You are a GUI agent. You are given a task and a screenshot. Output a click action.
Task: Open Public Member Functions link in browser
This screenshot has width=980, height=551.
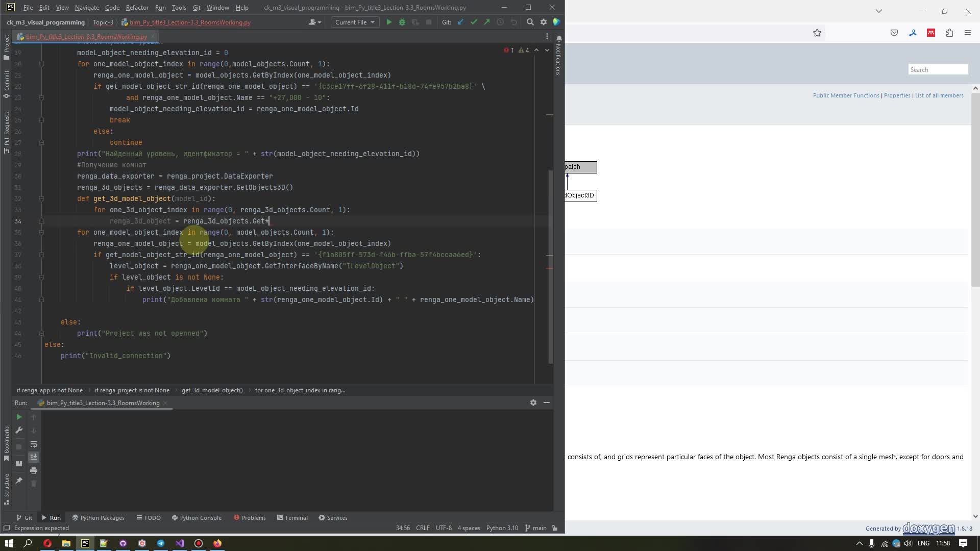pyautogui.click(x=846, y=95)
